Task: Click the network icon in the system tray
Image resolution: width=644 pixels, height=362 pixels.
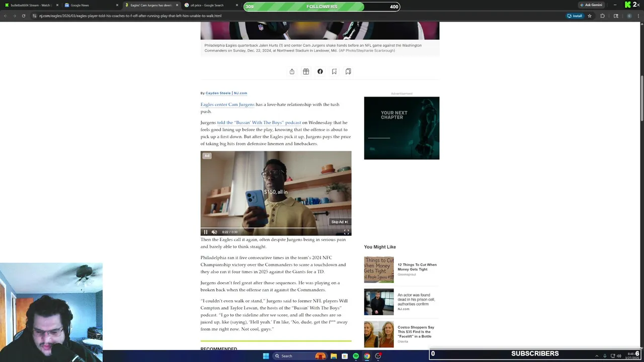Action: 612,356
